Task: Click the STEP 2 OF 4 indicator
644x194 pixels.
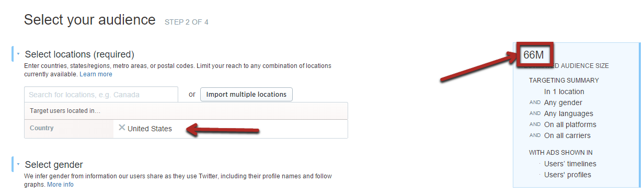Action: [187, 22]
